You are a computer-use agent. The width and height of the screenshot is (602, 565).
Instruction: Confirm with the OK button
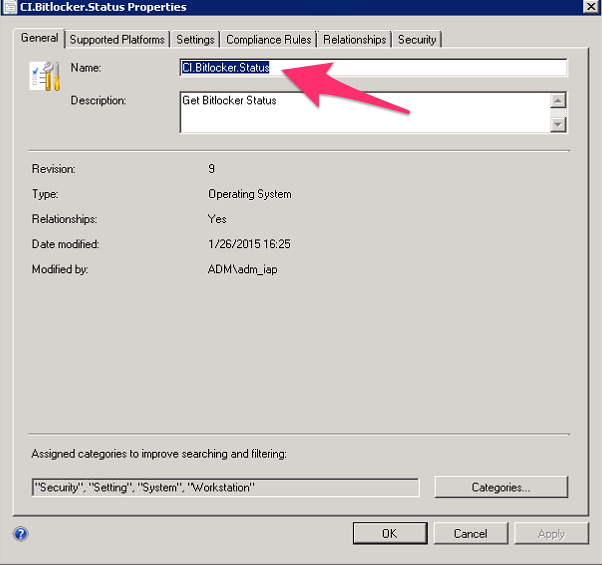(x=390, y=533)
